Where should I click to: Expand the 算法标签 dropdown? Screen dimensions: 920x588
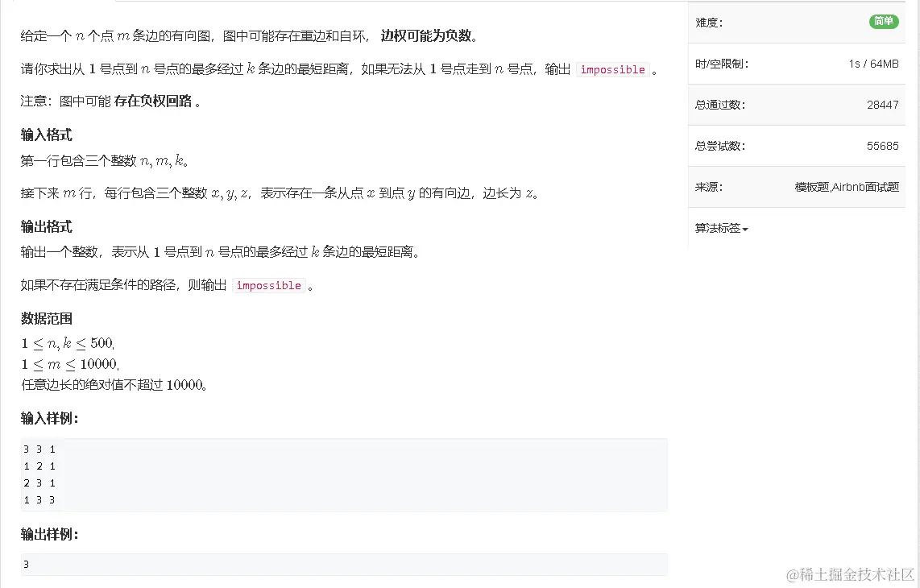pyautogui.click(x=721, y=228)
